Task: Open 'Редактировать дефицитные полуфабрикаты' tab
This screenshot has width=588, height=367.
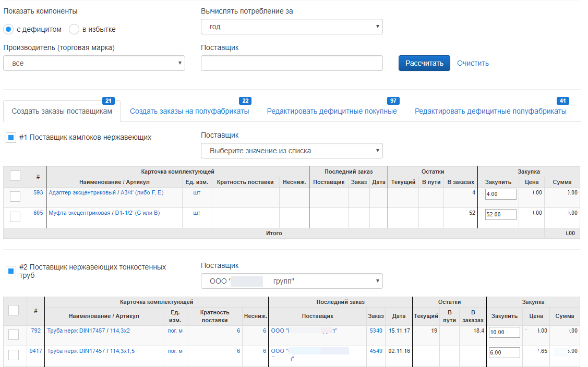Action: click(490, 111)
